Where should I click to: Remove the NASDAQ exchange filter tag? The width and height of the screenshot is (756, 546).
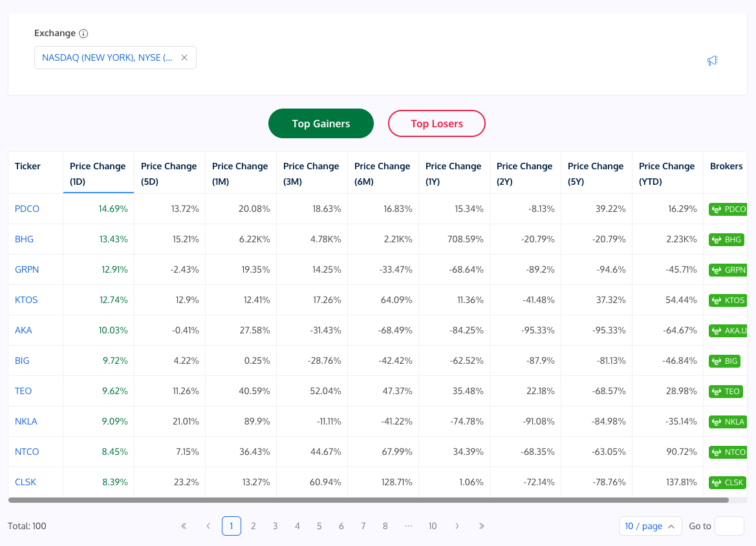[x=184, y=58]
